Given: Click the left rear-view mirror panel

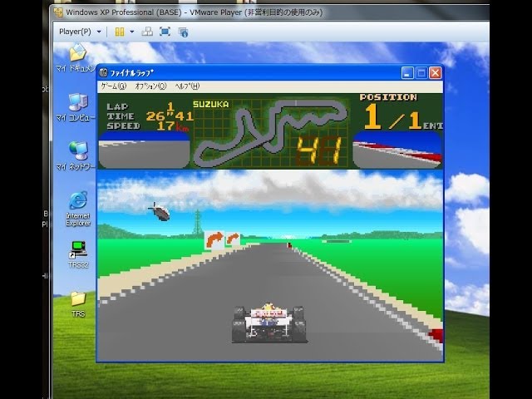Looking at the screenshot, I should click(144, 150).
